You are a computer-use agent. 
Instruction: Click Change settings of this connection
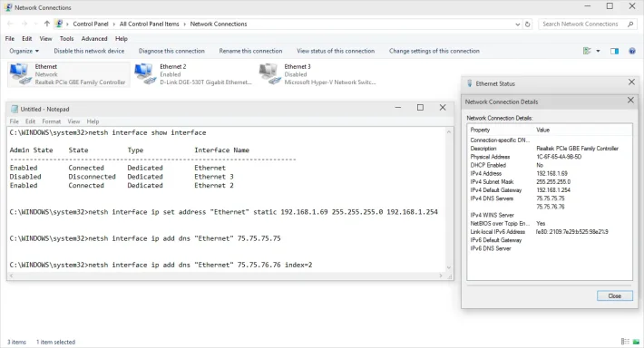434,51
